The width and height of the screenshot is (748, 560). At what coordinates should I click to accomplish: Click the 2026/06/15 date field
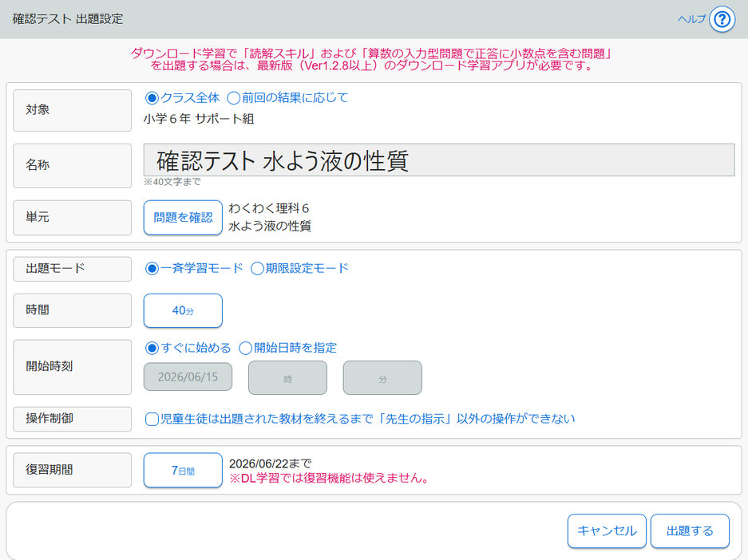188,377
